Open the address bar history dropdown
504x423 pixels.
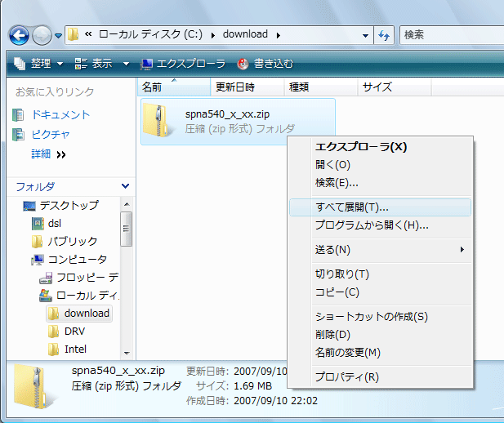coord(365,35)
